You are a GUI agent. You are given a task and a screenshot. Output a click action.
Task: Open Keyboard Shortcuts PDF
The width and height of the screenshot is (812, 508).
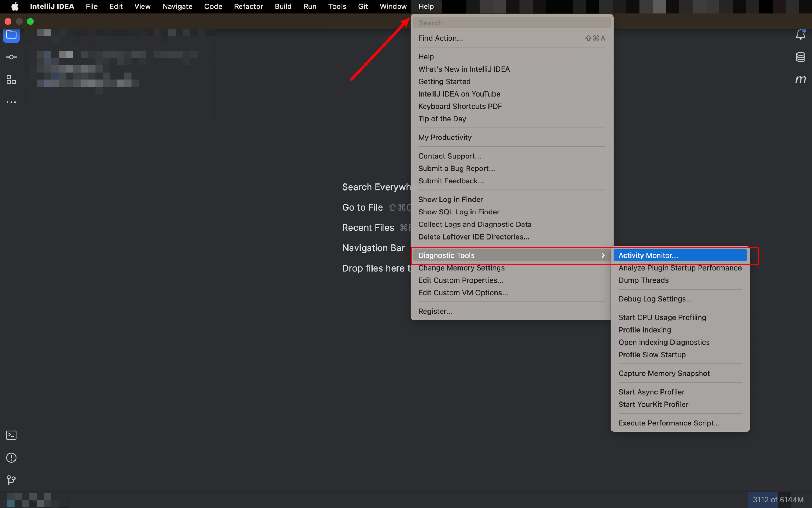click(512, 107)
